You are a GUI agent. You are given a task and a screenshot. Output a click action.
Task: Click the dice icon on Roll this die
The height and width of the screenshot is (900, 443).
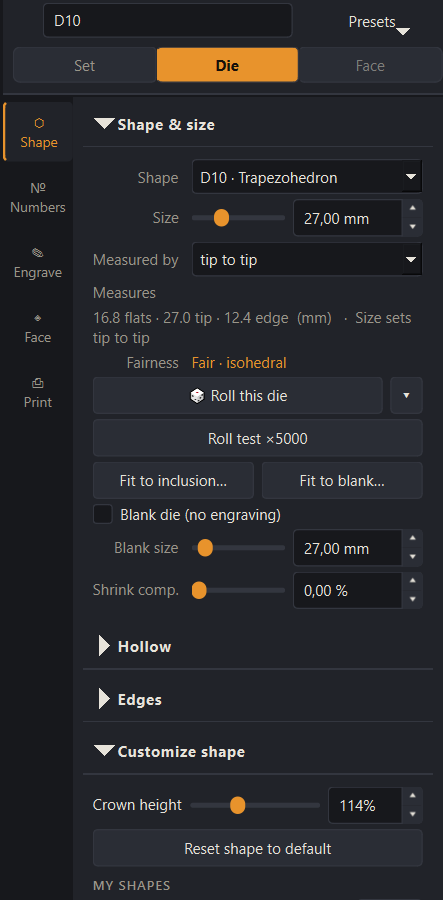pos(197,395)
